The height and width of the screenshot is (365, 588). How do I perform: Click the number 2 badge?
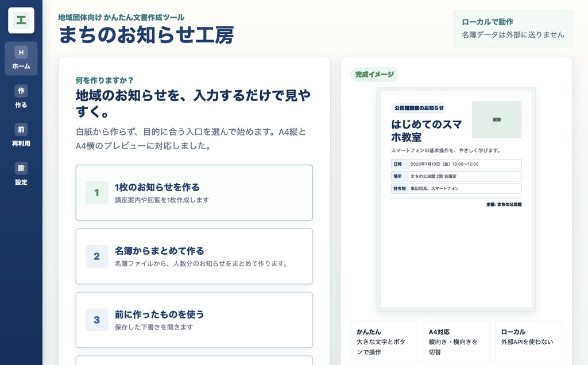[96, 257]
